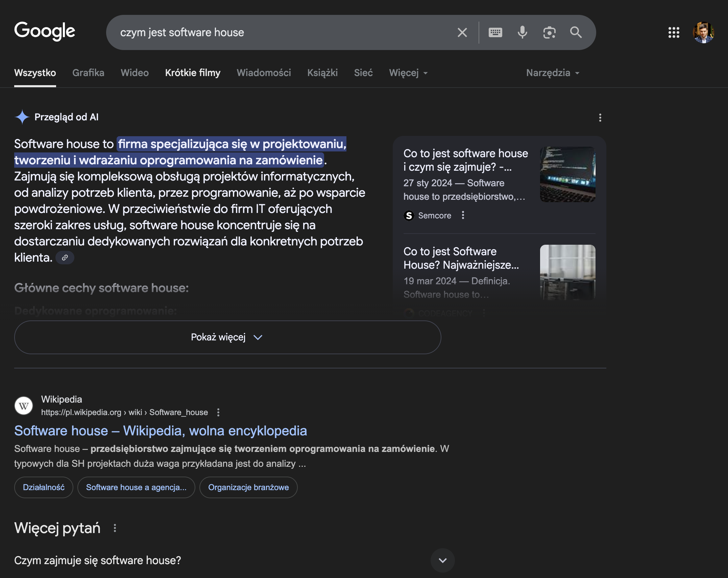Open options menu for the Wikipedia result
Viewport: 728px width, 578px height.
pos(218,412)
